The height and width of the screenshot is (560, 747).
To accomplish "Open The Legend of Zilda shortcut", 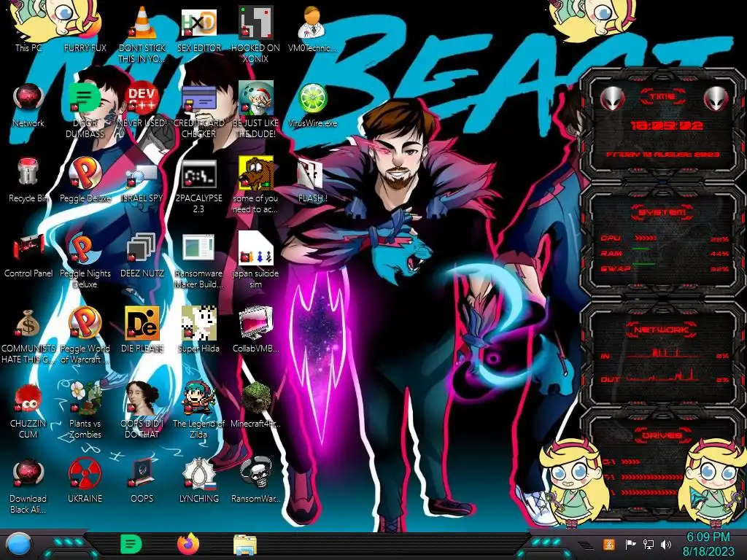I will [198, 410].
